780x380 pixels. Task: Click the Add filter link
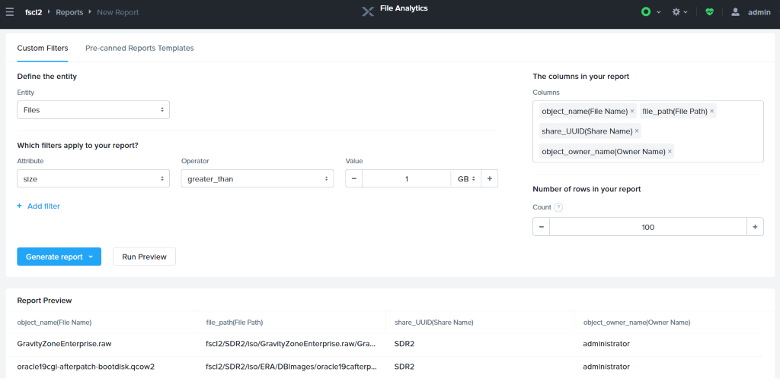coord(39,206)
